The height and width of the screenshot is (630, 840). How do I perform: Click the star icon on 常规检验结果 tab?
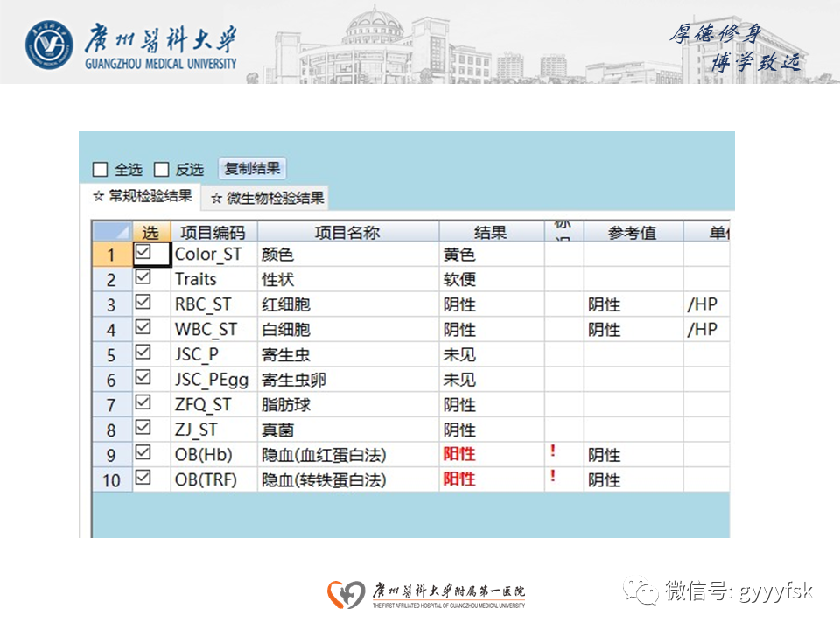tap(96, 196)
